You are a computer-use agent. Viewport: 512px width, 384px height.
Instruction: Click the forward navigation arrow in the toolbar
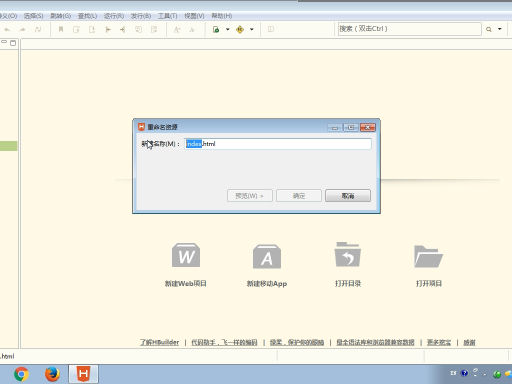click(22, 30)
